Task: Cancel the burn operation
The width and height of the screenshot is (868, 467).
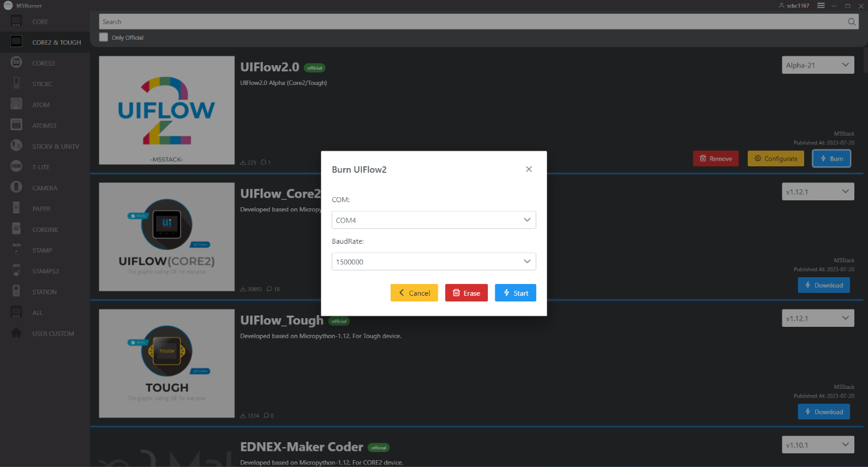Action: pyautogui.click(x=414, y=292)
